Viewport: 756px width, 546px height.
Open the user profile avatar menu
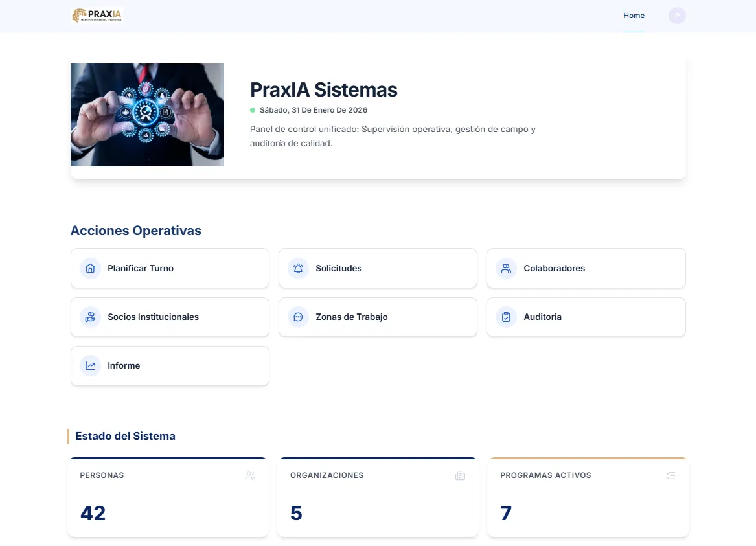click(x=677, y=16)
